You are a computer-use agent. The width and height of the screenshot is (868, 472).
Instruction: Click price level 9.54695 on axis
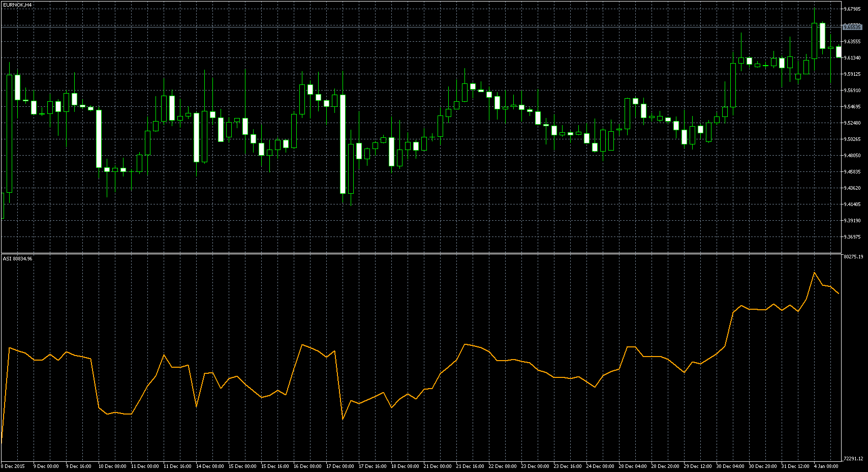tap(852, 107)
